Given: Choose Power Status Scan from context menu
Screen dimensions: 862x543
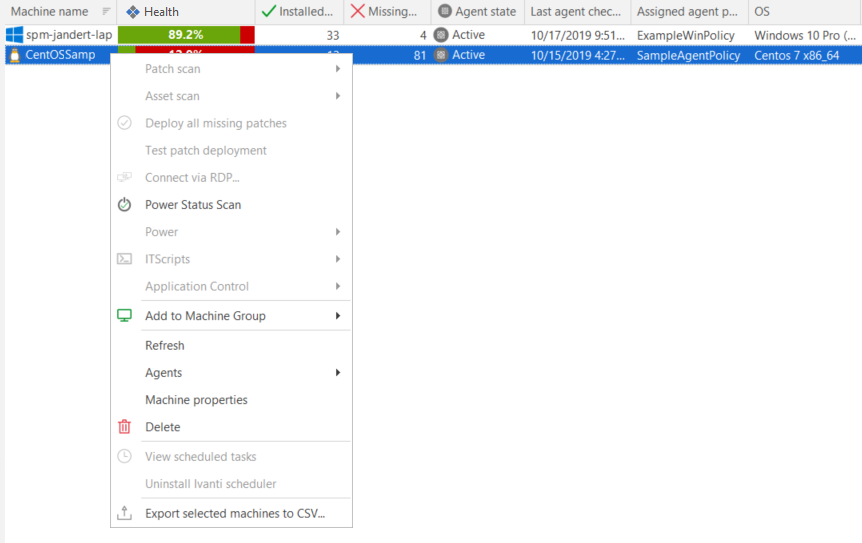Looking at the screenshot, I should point(231,204).
